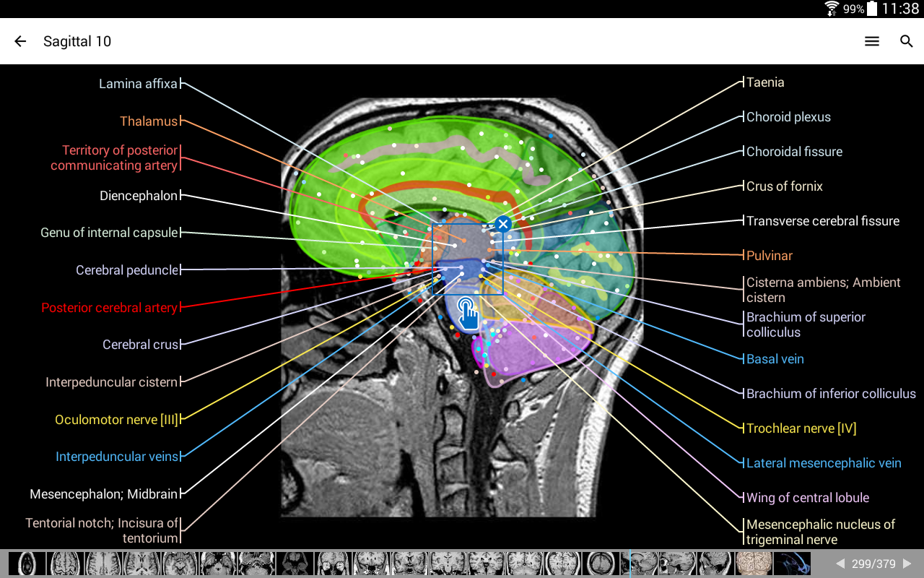The image size is (924, 578).
Task: Select the Diencephalon label
Action: 139,196
